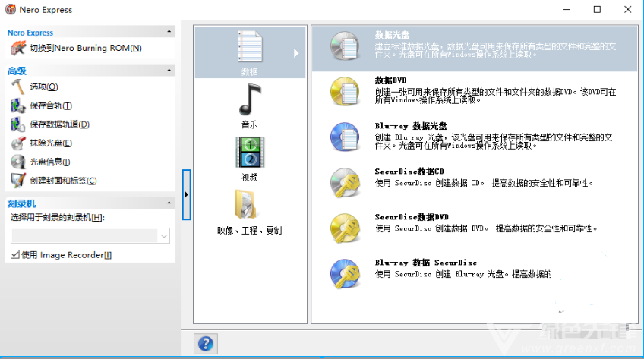644x359 pixels.
Task: Choose the SecurDisc数据CD project title
Action: (409, 171)
